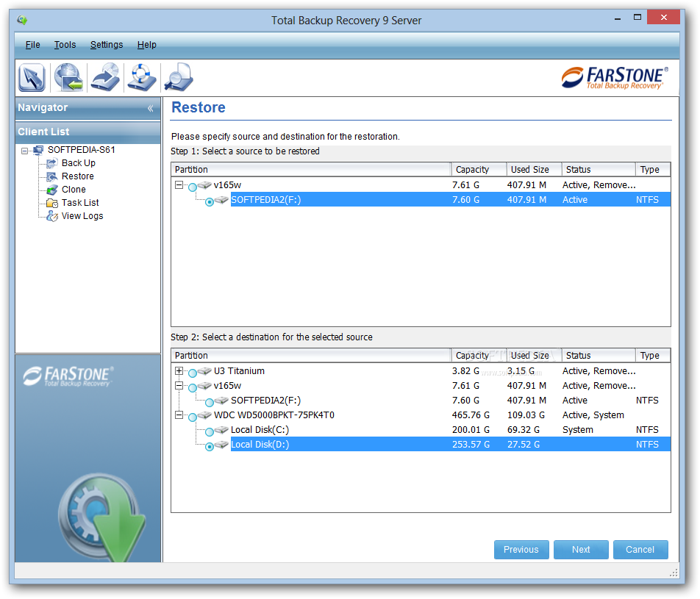Click the application icon in the title bar
This screenshot has width=700, height=599.
(x=22, y=20)
